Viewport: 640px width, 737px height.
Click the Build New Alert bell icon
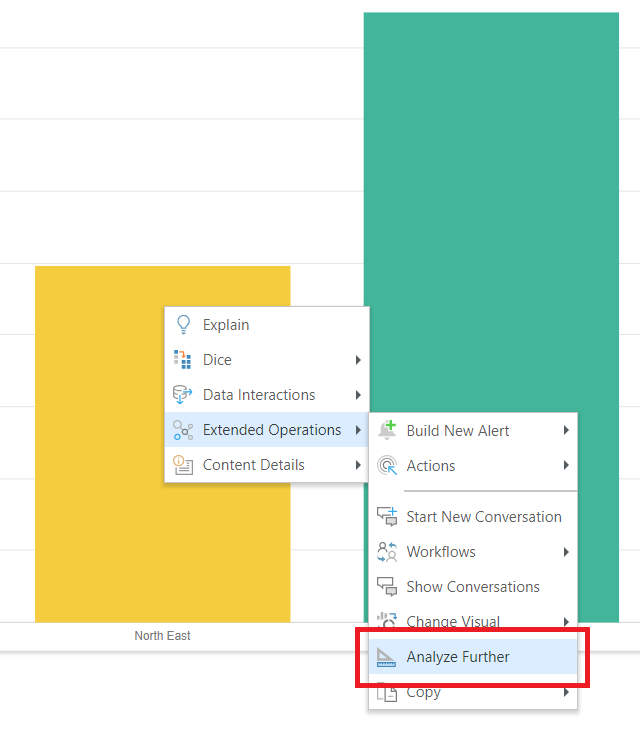(x=387, y=430)
